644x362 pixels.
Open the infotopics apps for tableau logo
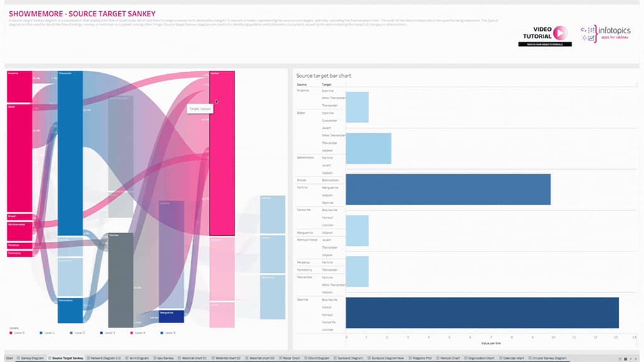pos(605,34)
